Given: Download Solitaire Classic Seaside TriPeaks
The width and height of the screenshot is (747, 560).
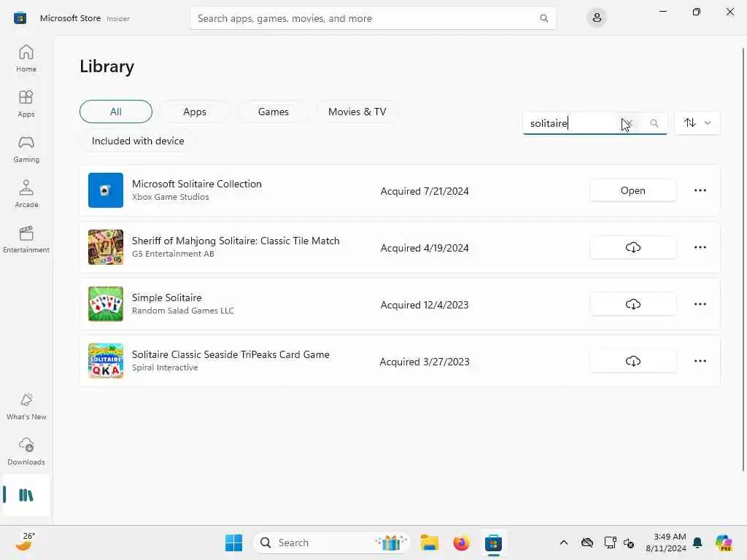Looking at the screenshot, I should pos(632,361).
